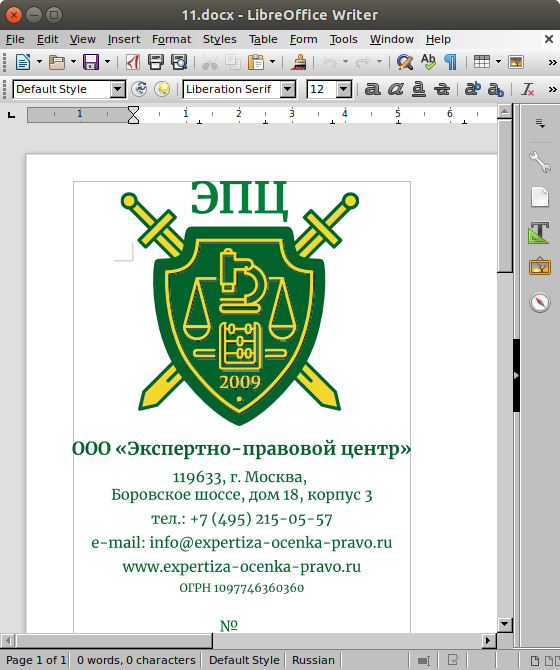Save the document with floppy icon
560x670 pixels.
point(91,62)
